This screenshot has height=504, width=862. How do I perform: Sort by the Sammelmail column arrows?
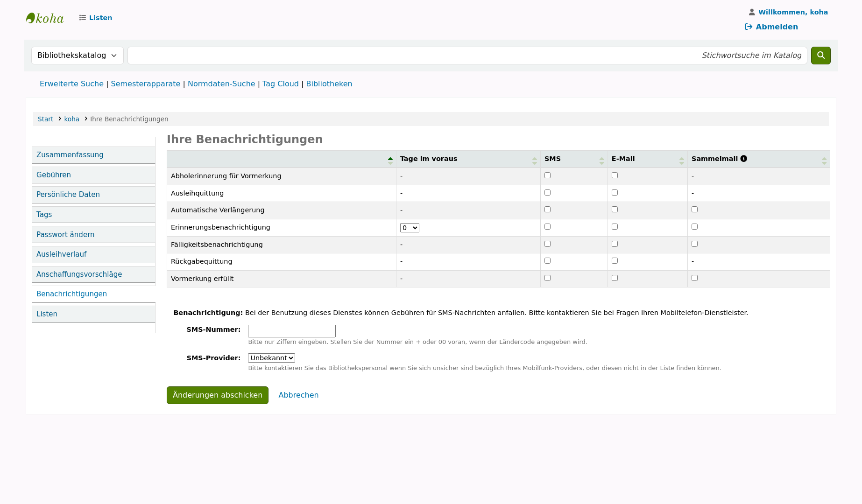point(824,161)
